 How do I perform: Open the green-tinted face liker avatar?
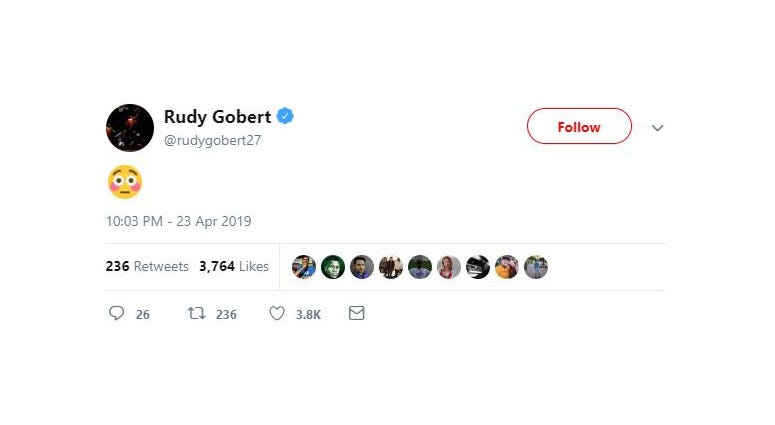point(333,267)
